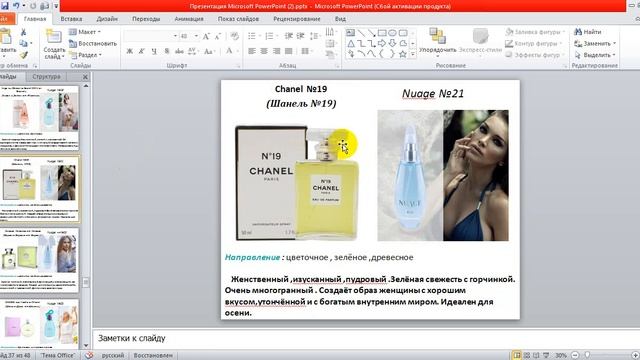Open the Анимация tab
640x360 pixels.
[x=189, y=19]
